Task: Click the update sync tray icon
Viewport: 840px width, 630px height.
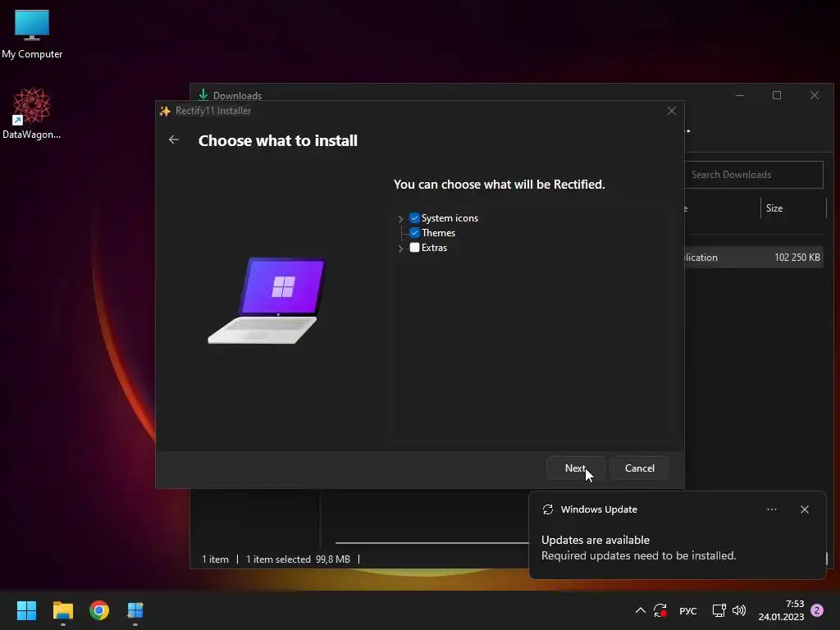Action: [x=660, y=610]
